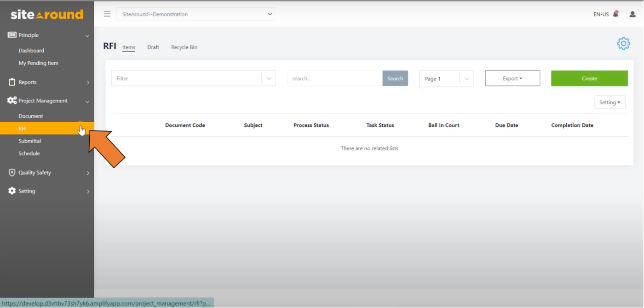Click the hamburger menu icon
Image resolution: width=644 pixels, height=308 pixels.
coord(107,14)
